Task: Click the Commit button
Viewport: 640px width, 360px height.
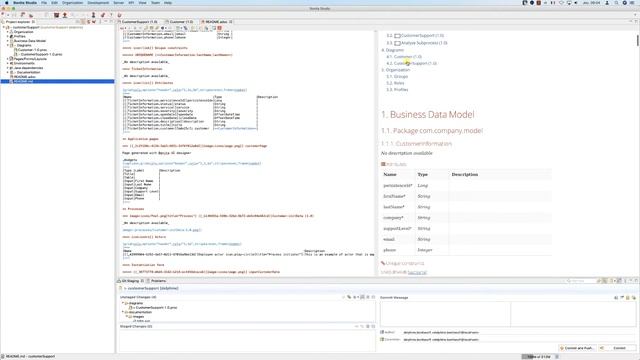Action: [x=617, y=348]
